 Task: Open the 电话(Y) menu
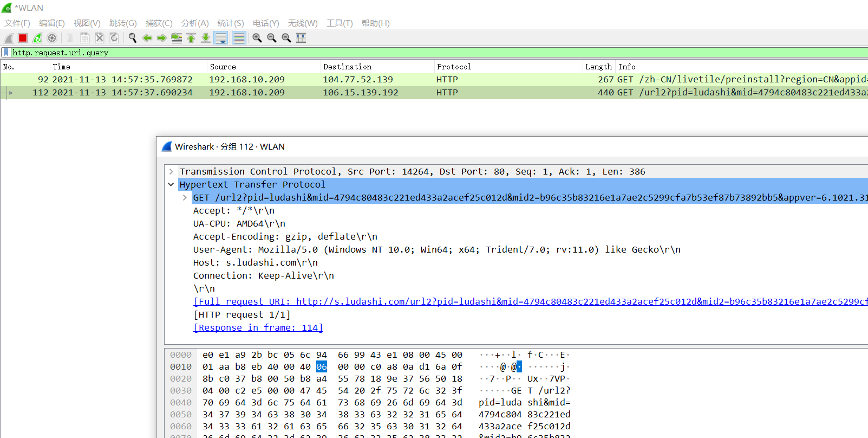point(266,23)
